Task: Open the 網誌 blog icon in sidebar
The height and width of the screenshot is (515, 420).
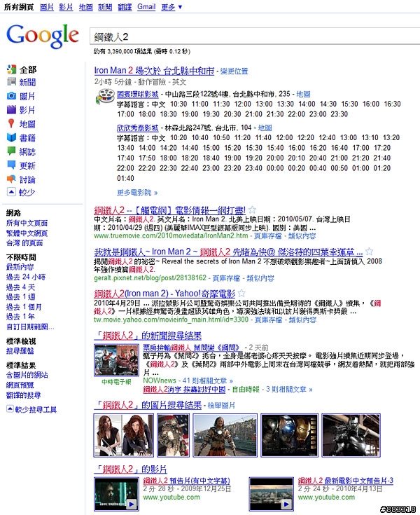Action: (11, 151)
